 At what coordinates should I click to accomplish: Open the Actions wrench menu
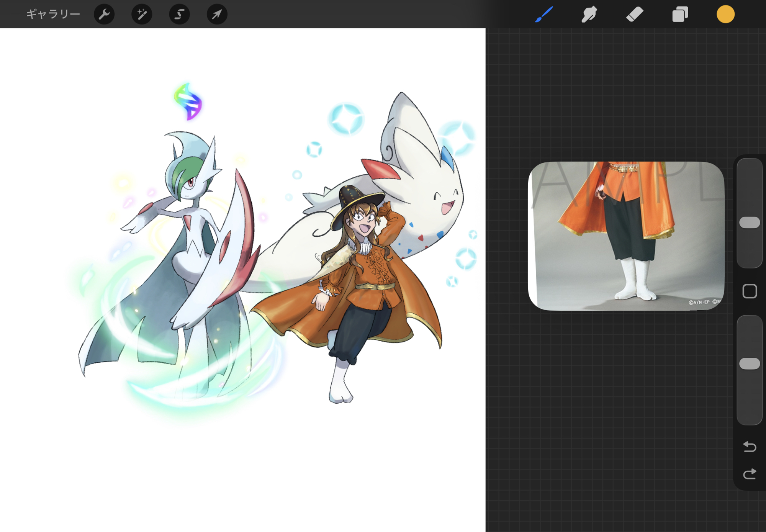point(104,14)
